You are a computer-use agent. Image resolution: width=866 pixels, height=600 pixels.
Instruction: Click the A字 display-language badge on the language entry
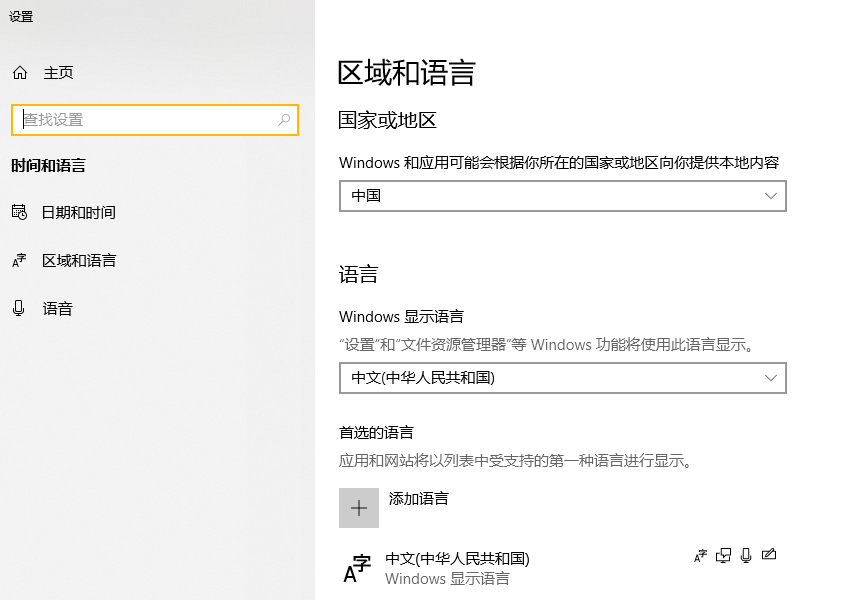coord(700,555)
